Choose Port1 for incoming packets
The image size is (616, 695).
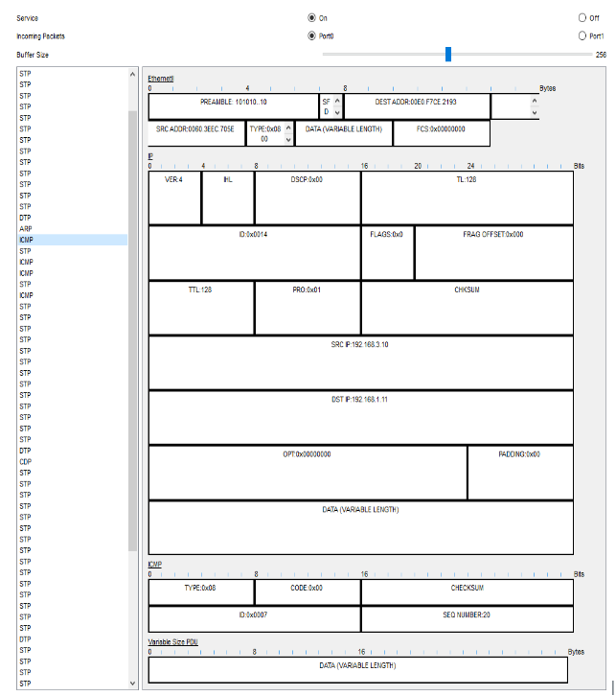pos(582,35)
